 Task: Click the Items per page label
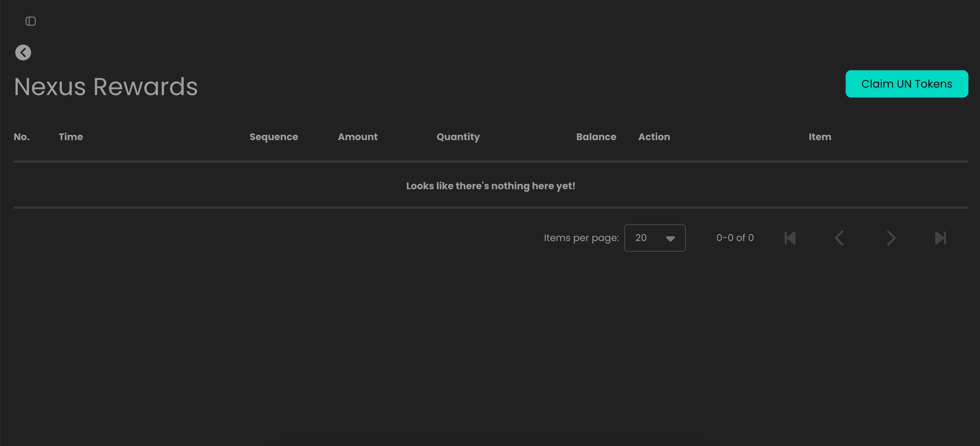[581, 238]
